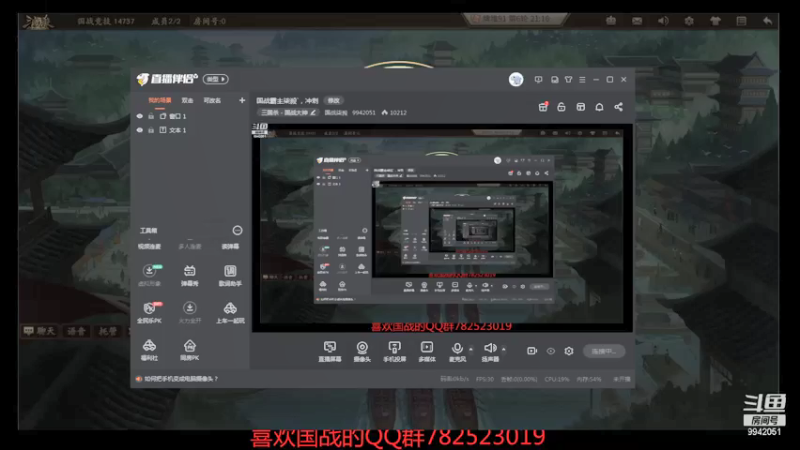Toggle the sound icon in game top bar

[x=663, y=21]
